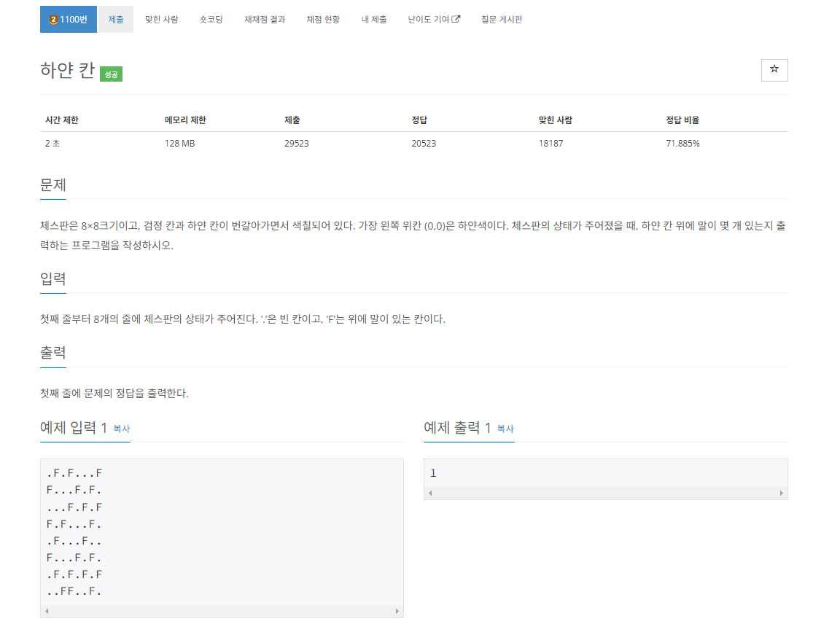This screenshot has height=632, width=840.
Task: Open the 내 제출 tab
Action: (374, 19)
